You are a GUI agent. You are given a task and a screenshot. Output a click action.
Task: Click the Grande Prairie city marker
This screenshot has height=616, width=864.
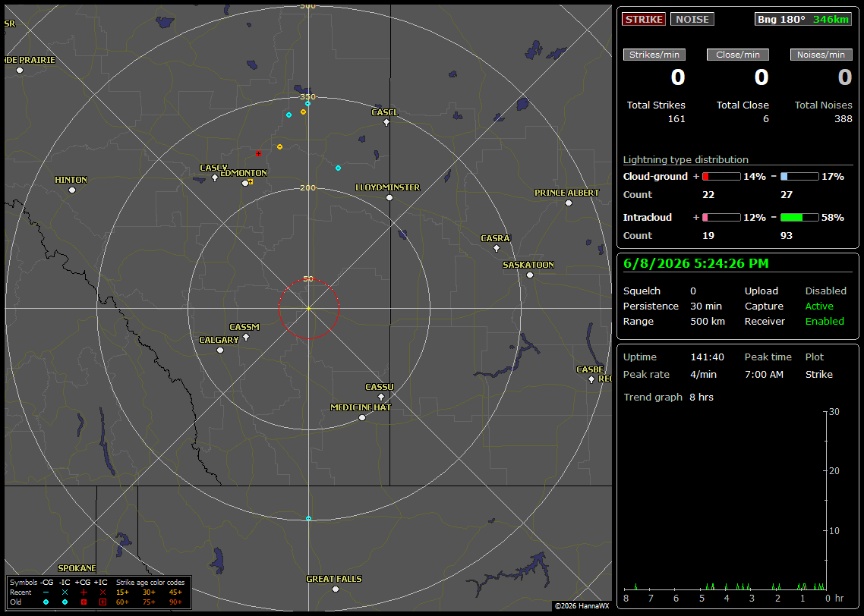click(20, 71)
